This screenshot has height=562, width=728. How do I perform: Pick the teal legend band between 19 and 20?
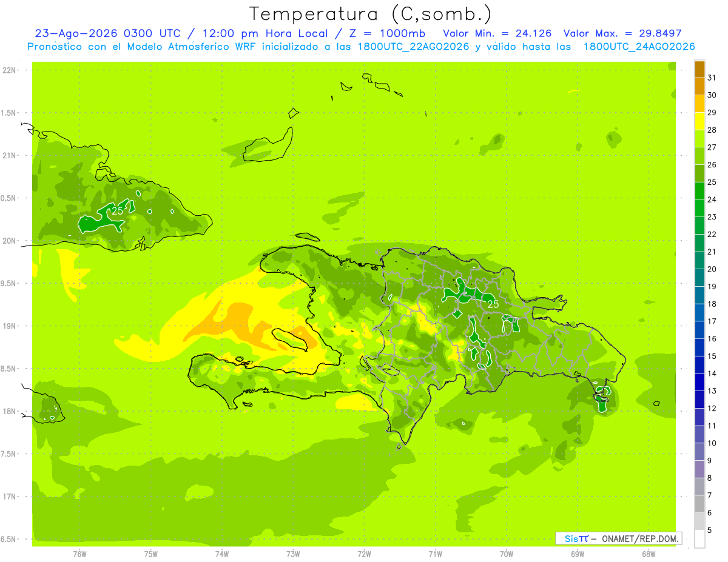(x=699, y=278)
